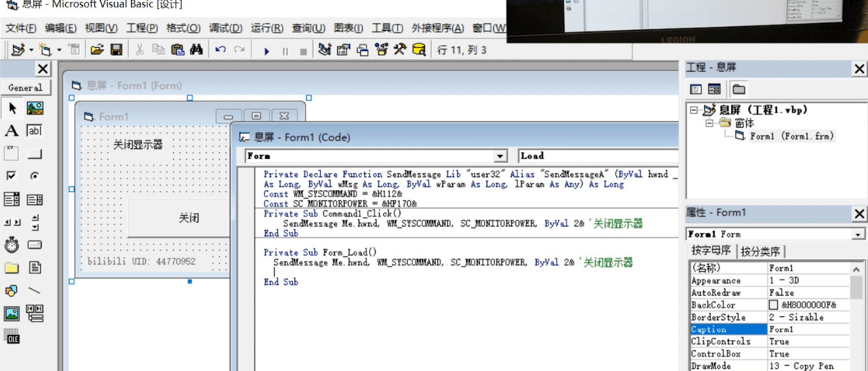Select the OLE control tool
This screenshot has width=868, height=371.
(x=12, y=336)
